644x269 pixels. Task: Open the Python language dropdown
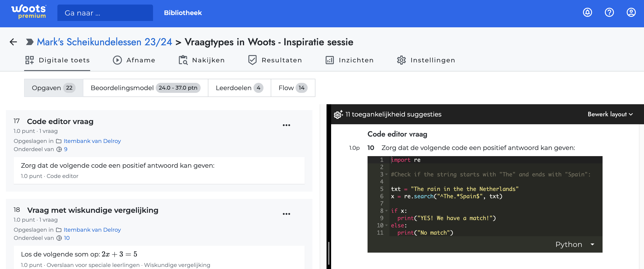coord(575,244)
